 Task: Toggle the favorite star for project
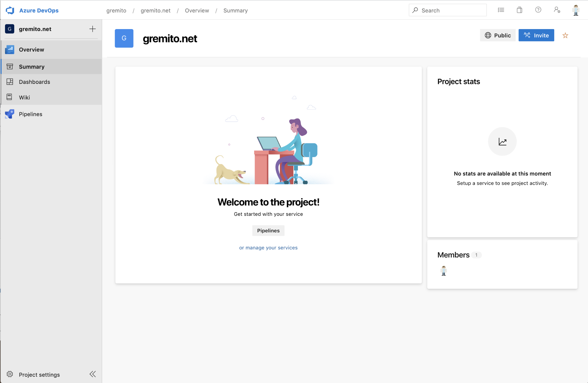565,36
